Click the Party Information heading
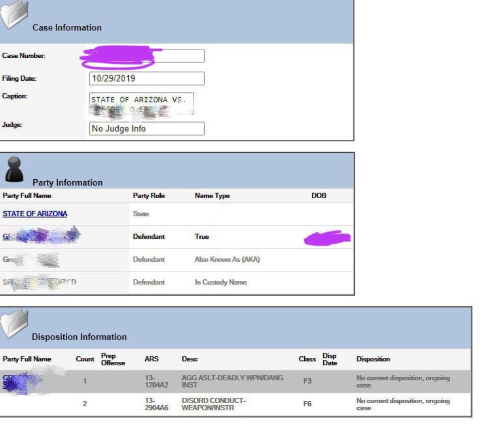This screenshot has width=499, height=448. point(67,183)
